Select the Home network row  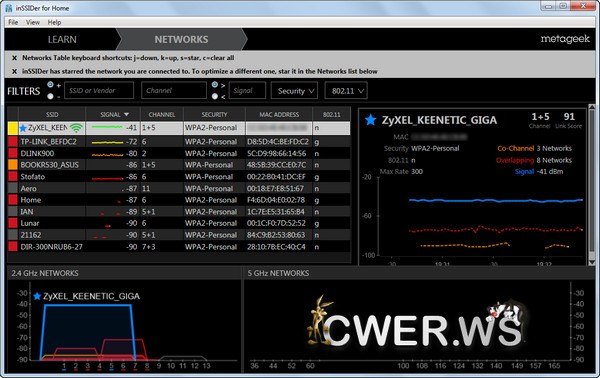point(179,200)
